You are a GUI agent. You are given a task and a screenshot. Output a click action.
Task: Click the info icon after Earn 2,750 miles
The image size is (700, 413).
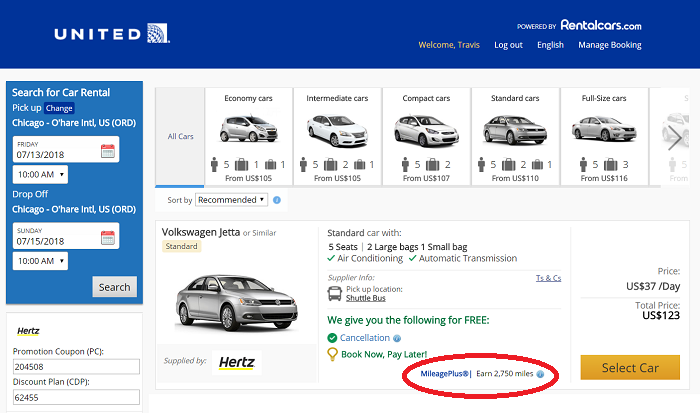540,374
